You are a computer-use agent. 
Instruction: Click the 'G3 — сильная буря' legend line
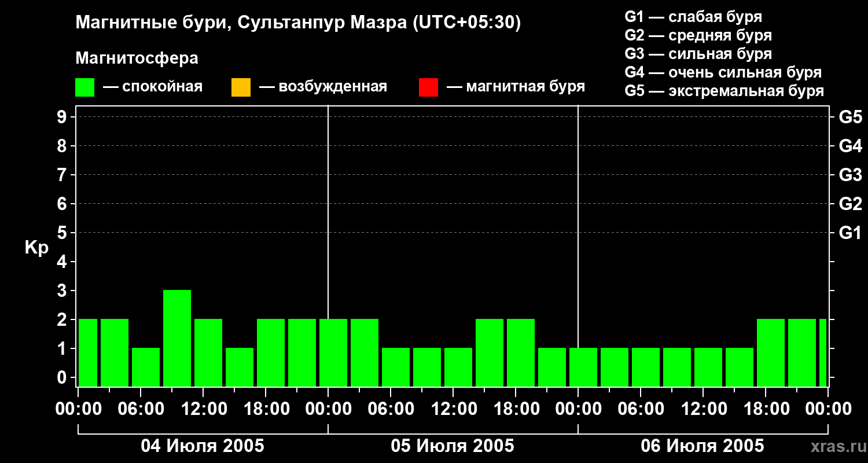tap(698, 54)
